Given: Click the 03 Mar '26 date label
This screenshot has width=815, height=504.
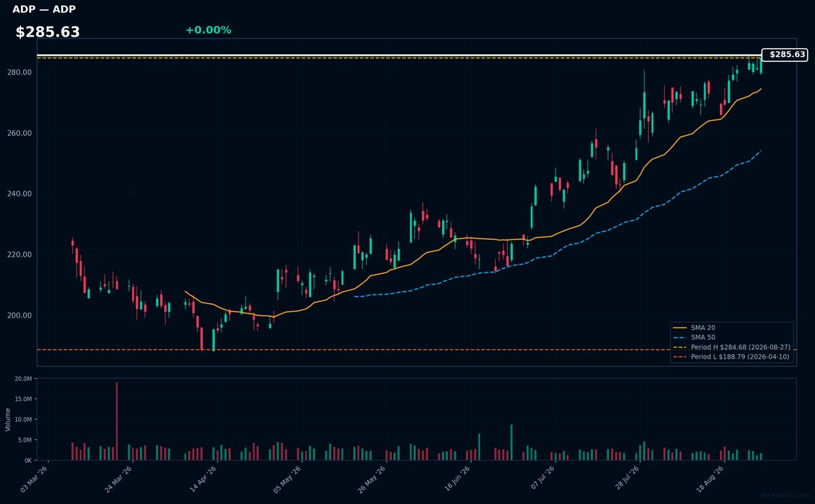Looking at the screenshot, I should click(34, 479).
